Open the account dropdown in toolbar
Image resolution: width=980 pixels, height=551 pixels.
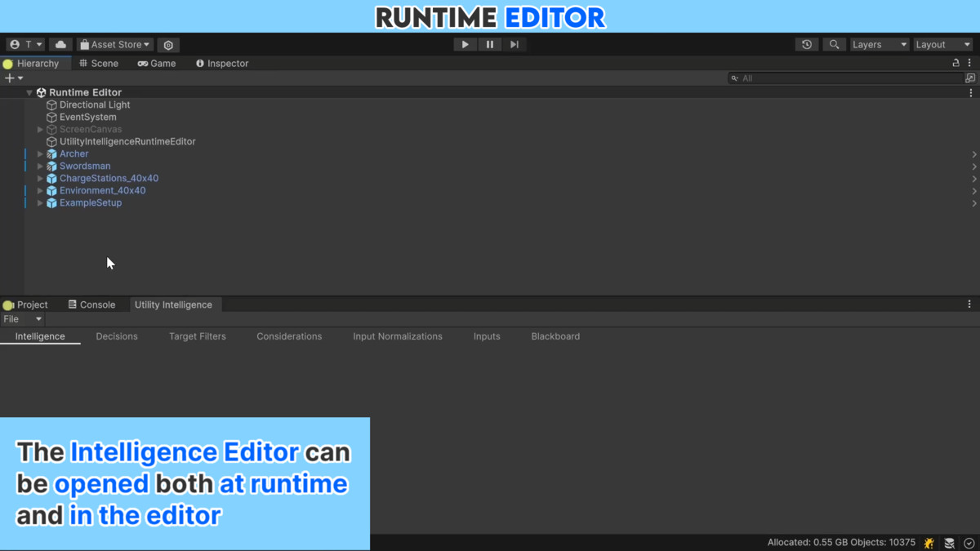(x=24, y=45)
